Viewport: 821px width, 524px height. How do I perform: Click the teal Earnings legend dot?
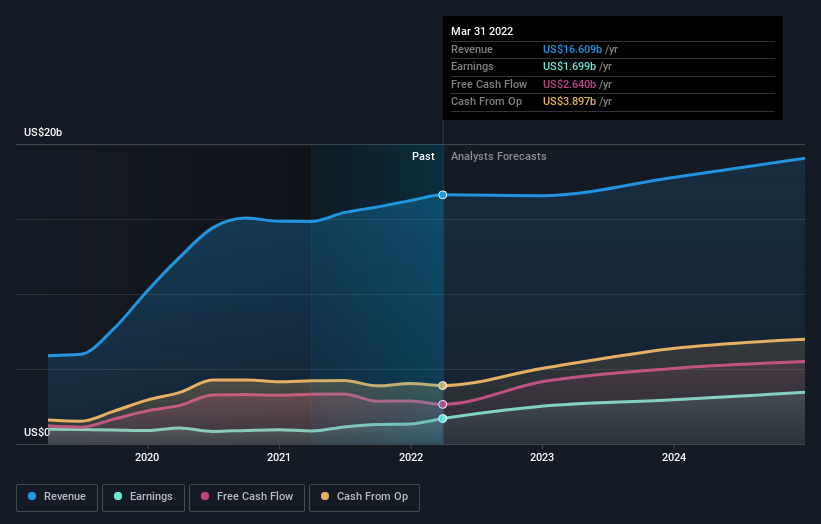tap(118, 496)
